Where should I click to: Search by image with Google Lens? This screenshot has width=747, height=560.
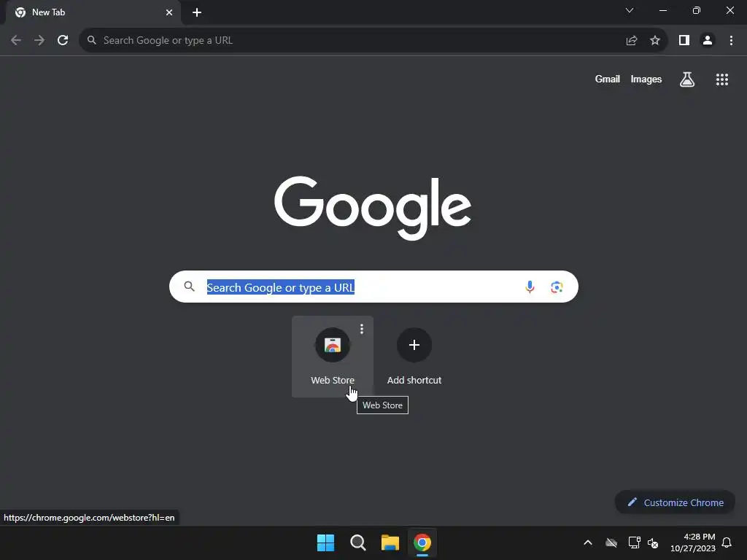click(557, 287)
